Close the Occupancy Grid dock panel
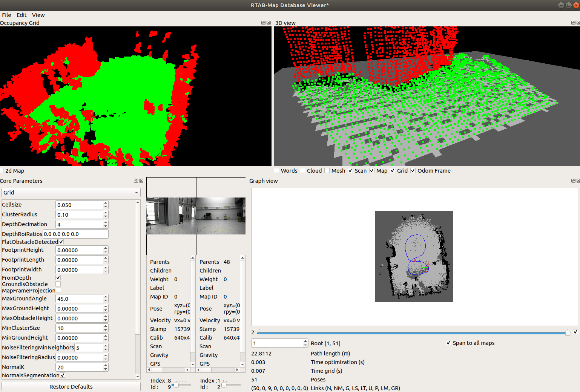580x392 pixels. point(269,23)
